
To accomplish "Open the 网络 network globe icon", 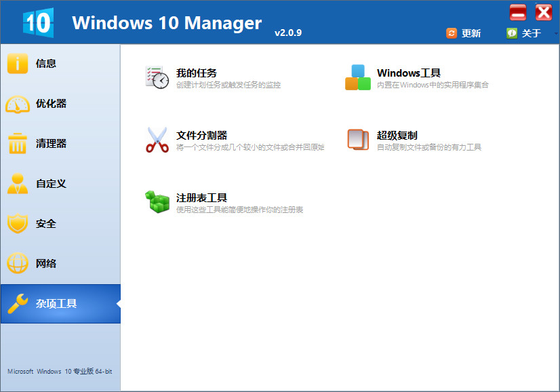I will (x=17, y=263).
